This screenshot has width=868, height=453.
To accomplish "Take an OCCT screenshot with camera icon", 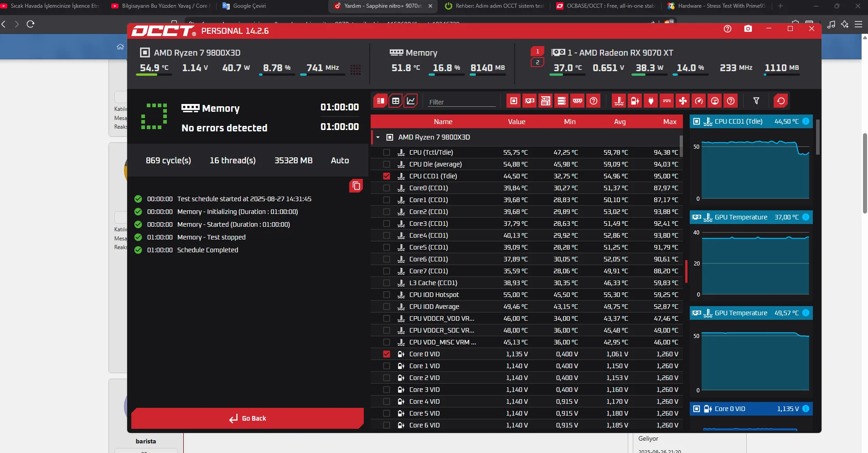I will click(748, 29).
